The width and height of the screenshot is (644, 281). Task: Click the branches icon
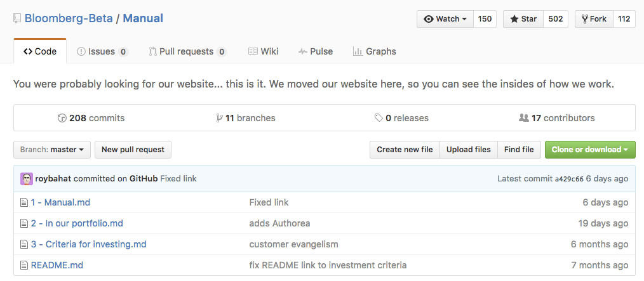point(219,118)
